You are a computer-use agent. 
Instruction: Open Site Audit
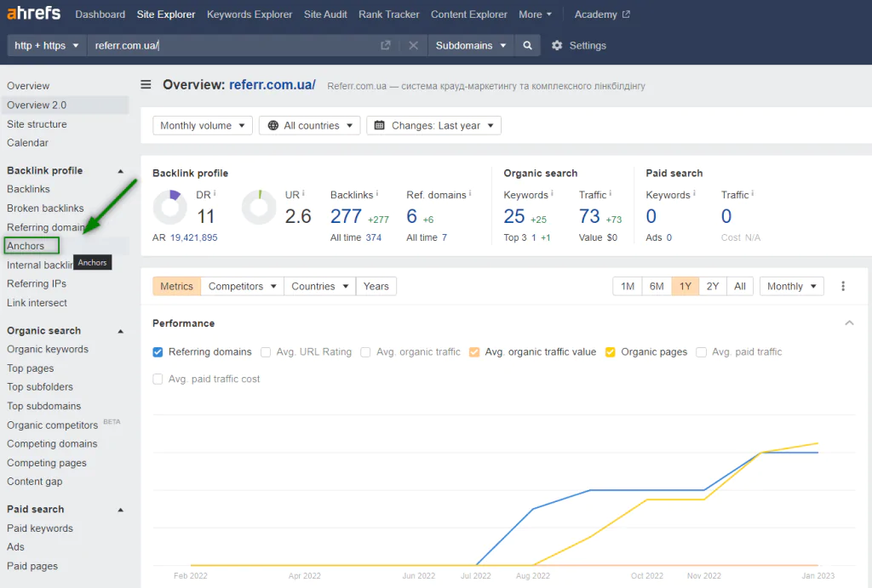pos(325,14)
